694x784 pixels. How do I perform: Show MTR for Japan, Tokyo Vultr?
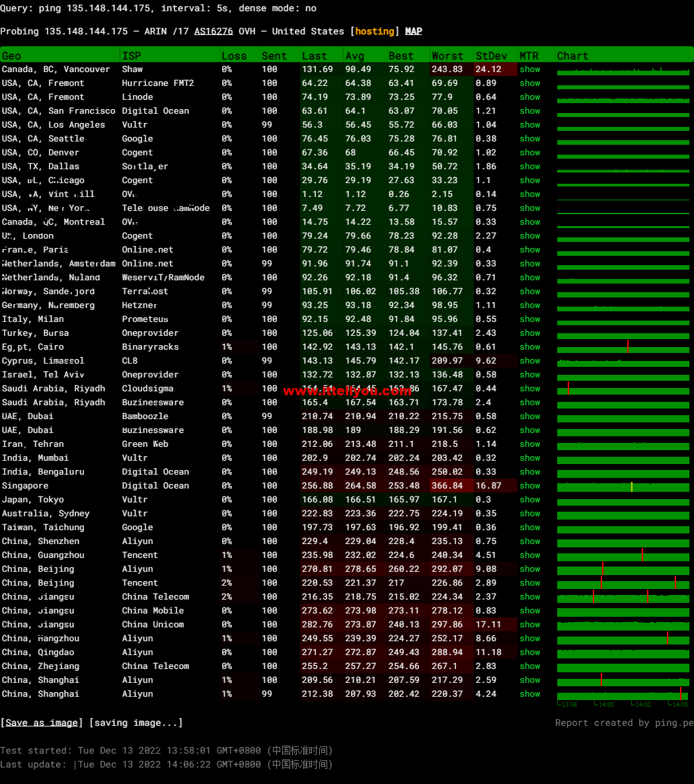tap(529, 500)
